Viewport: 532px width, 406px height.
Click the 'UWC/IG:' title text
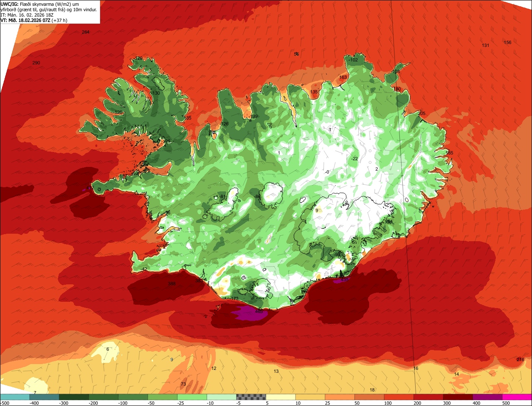pyautogui.click(x=9, y=4)
